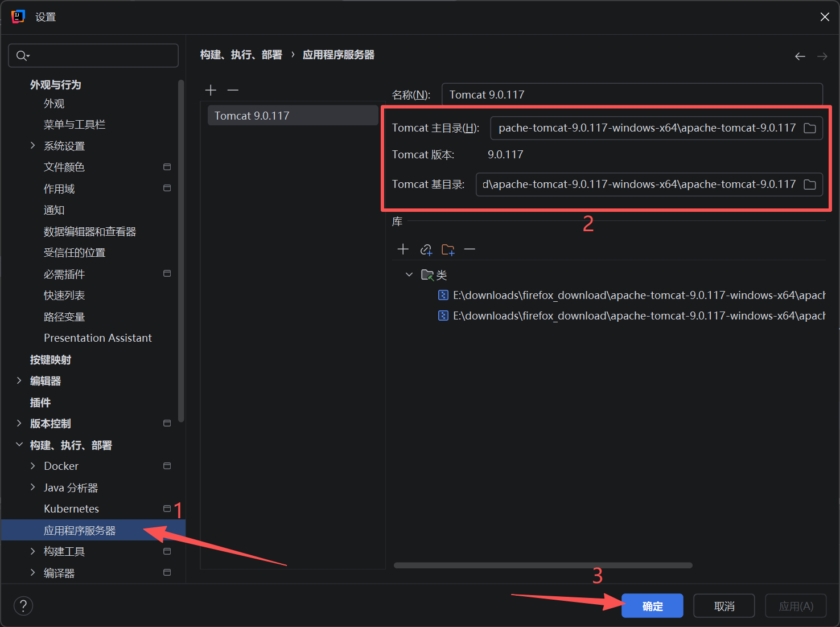The height and width of the screenshot is (627, 840).
Task: Click project-level marker beside 必需插件
Action: [167, 273]
